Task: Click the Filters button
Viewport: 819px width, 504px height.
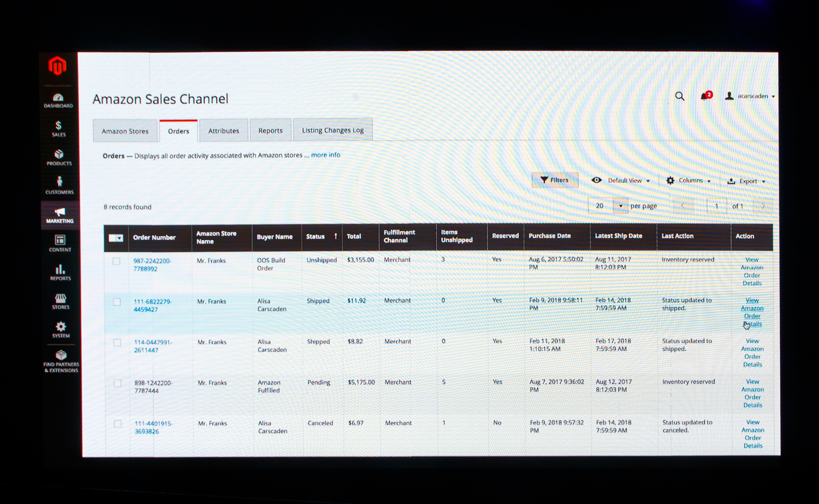Action: pos(555,180)
